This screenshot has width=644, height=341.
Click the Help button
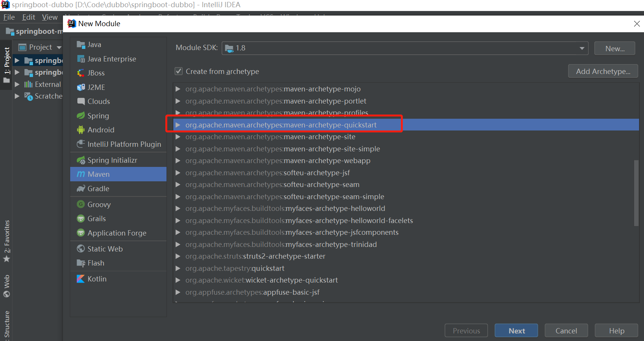(x=616, y=331)
